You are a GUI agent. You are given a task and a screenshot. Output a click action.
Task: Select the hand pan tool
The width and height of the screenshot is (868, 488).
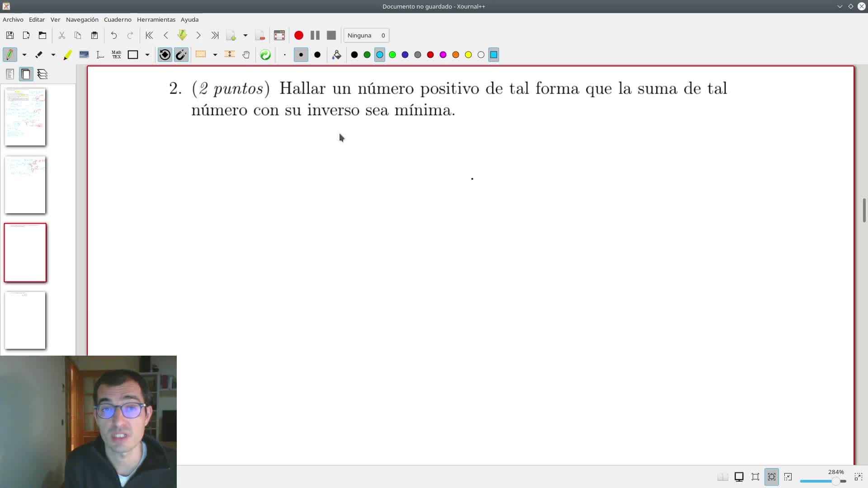pyautogui.click(x=246, y=55)
